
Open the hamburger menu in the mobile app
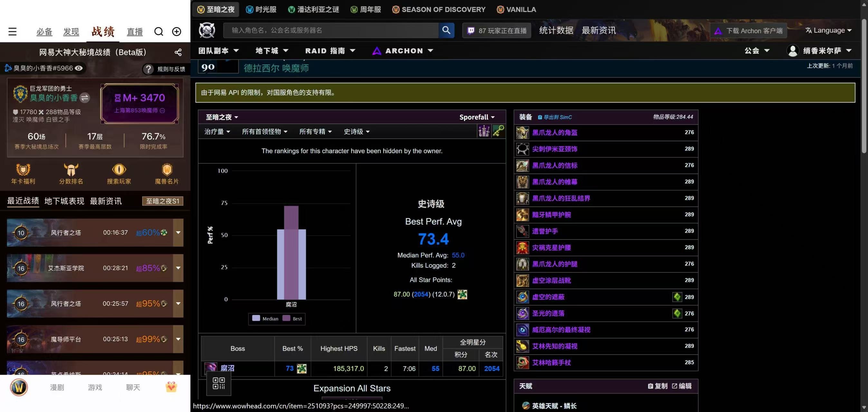pos(13,32)
